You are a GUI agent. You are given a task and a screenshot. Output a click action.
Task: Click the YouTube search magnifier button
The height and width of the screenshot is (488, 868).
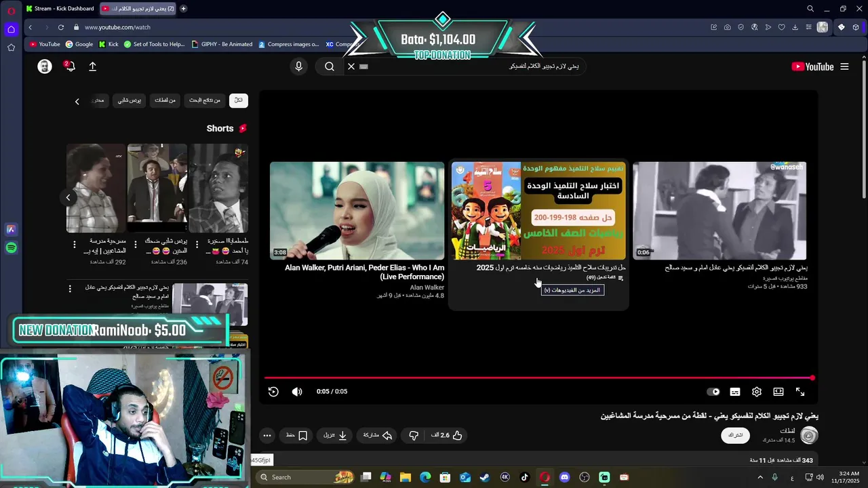click(330, 66)
